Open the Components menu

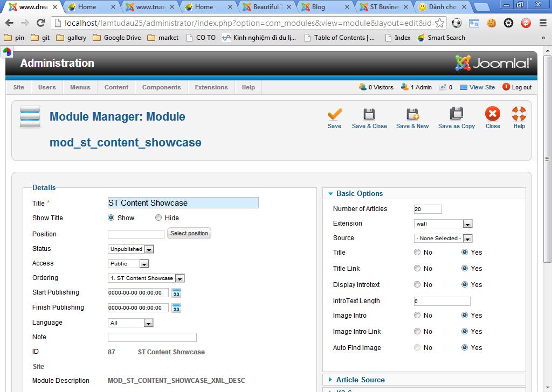[x=161, y=87]
